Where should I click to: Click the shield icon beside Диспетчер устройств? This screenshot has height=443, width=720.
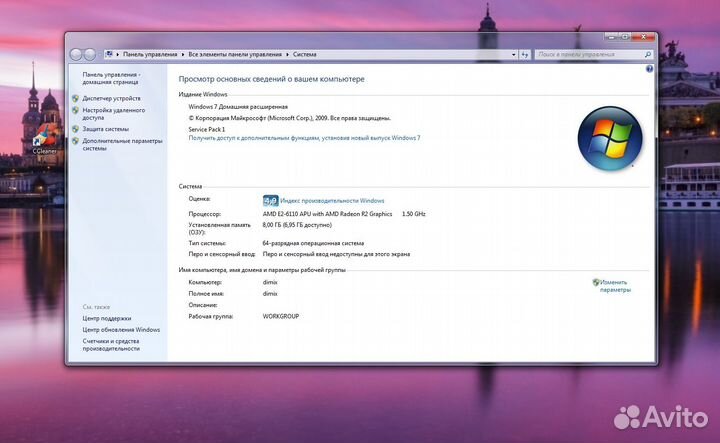pos(75,98)
